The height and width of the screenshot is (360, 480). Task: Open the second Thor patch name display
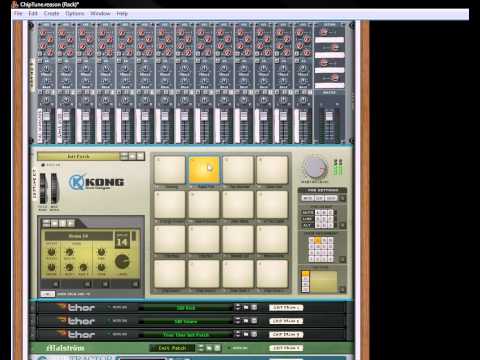tap(186, 321)
